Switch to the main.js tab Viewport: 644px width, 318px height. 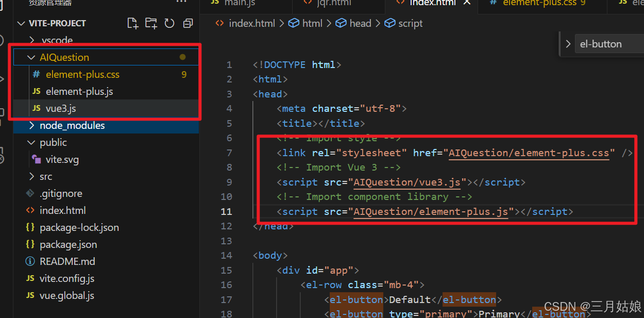[239, 3]
